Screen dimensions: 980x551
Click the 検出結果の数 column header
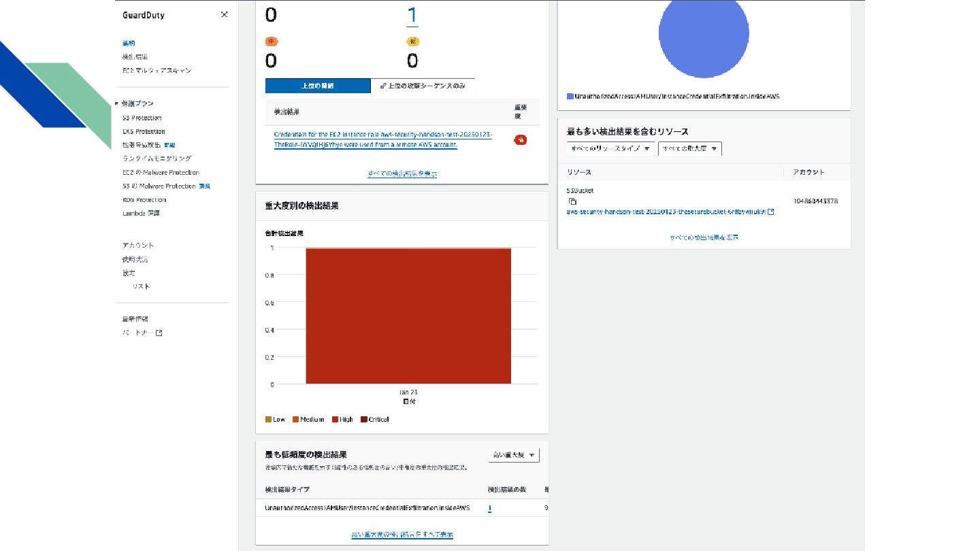[507, 489]
